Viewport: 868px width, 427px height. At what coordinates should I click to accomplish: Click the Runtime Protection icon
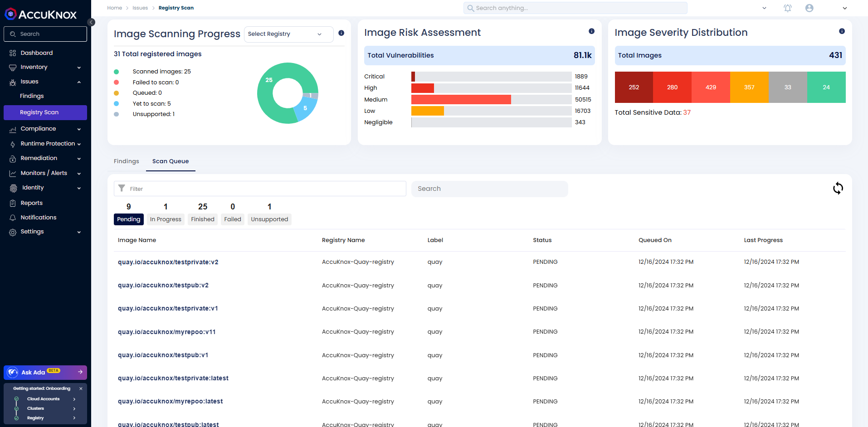pos(13,144)
